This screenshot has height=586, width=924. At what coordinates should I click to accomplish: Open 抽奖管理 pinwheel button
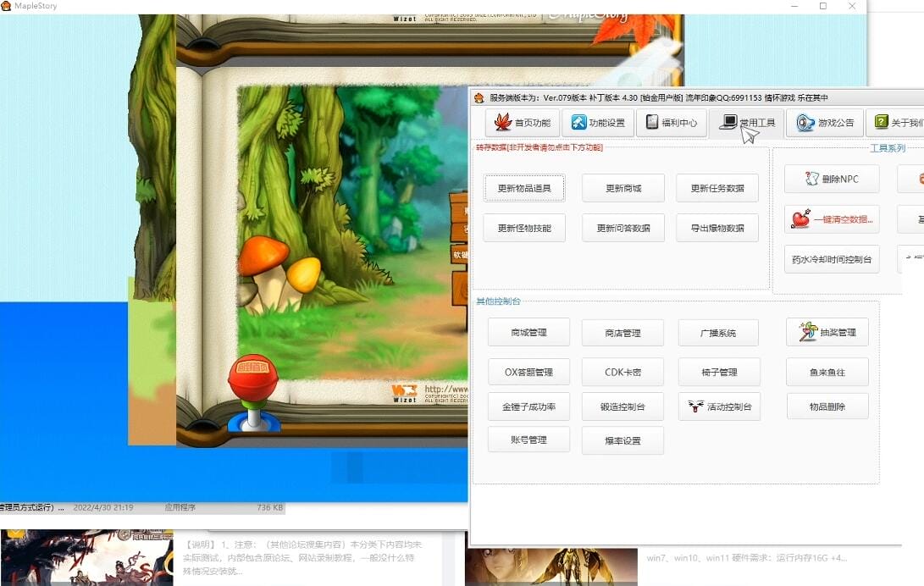click(x=827, y=332)
